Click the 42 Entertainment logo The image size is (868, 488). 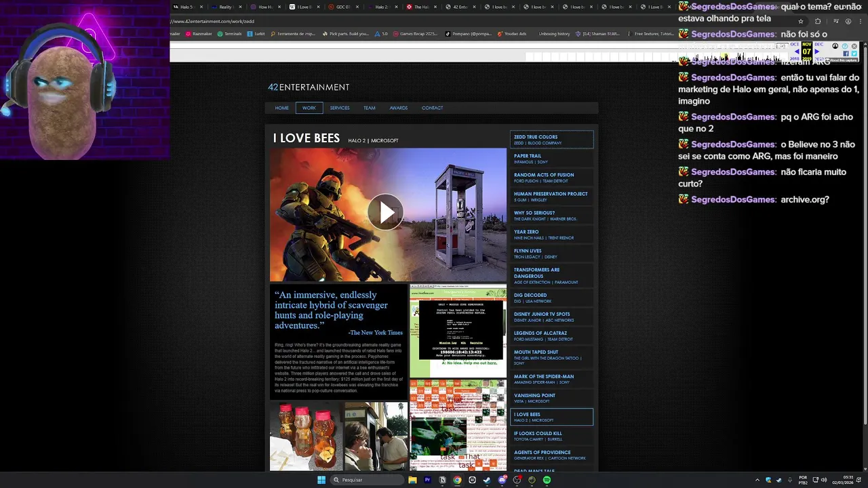[x=309, y=87]
